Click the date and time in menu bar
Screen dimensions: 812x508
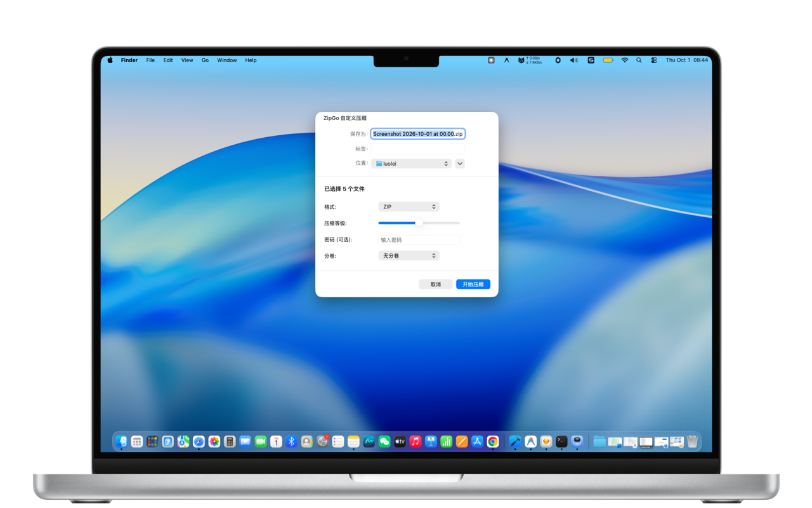(687, 60)
